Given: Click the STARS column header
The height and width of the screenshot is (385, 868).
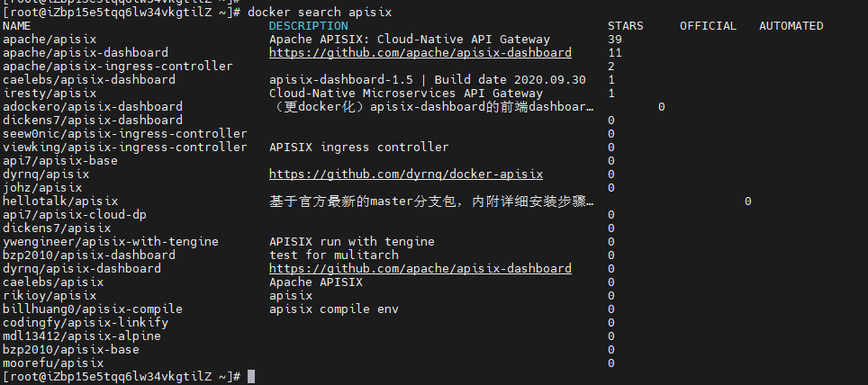Looking at the screenshot, I should [625, 26].
